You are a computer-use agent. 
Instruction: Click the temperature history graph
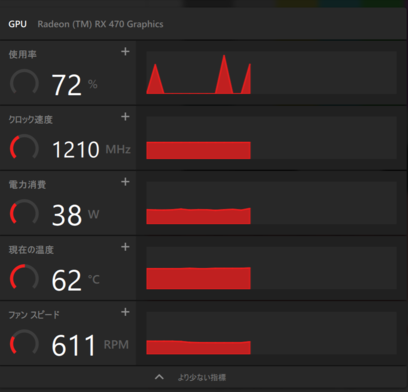click(271, 268)
